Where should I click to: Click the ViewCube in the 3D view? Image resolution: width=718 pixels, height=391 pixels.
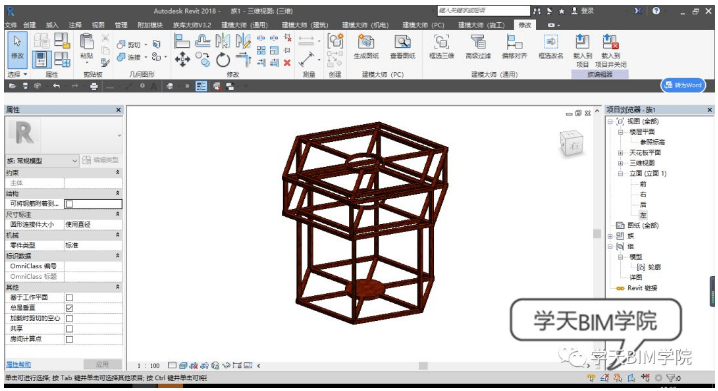coord(571,144)
